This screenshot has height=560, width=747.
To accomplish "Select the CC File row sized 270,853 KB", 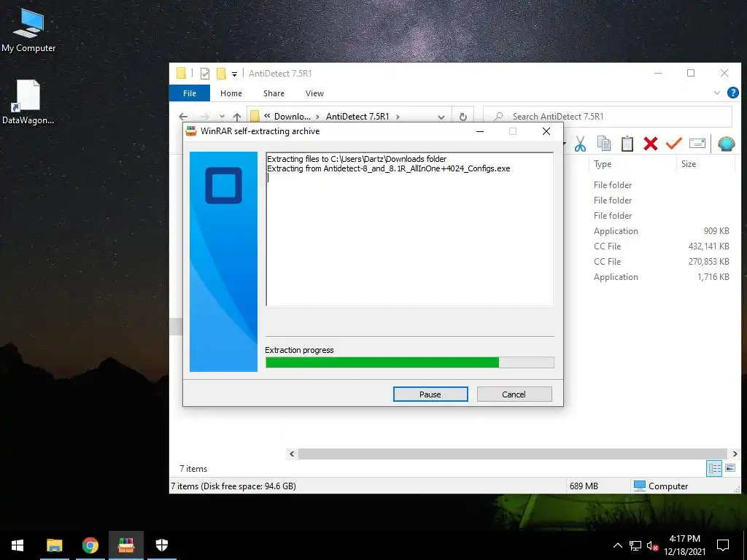I will click(x=661, y=262).
